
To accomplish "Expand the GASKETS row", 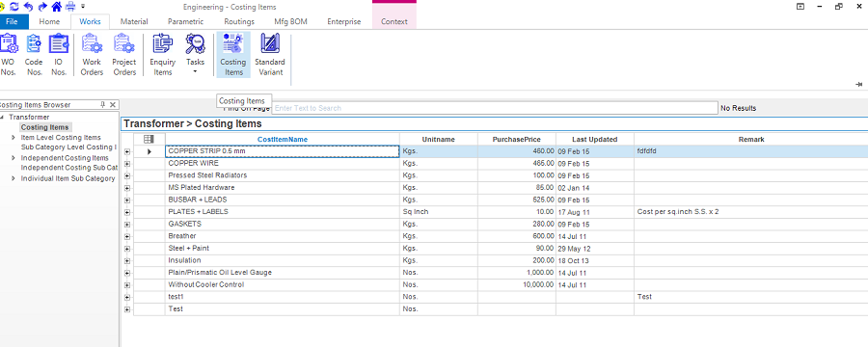I will click(127, 225).
